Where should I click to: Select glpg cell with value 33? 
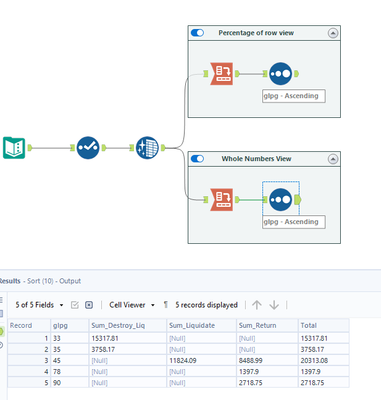point(70,338)
